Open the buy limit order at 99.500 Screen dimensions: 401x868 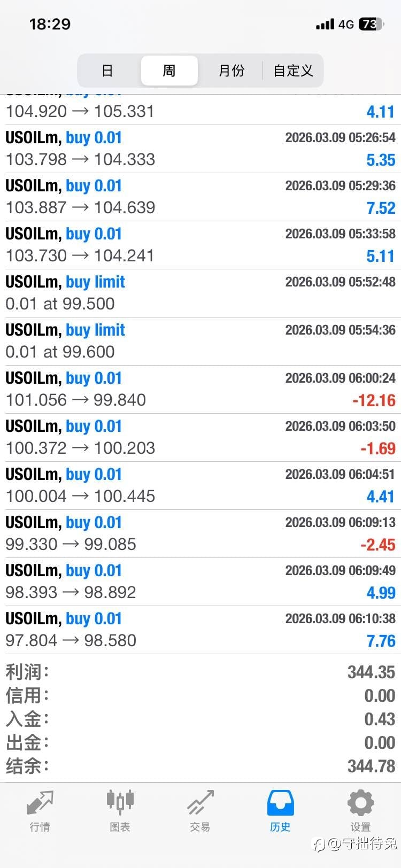pyautogui.click(x=200, y=293)
